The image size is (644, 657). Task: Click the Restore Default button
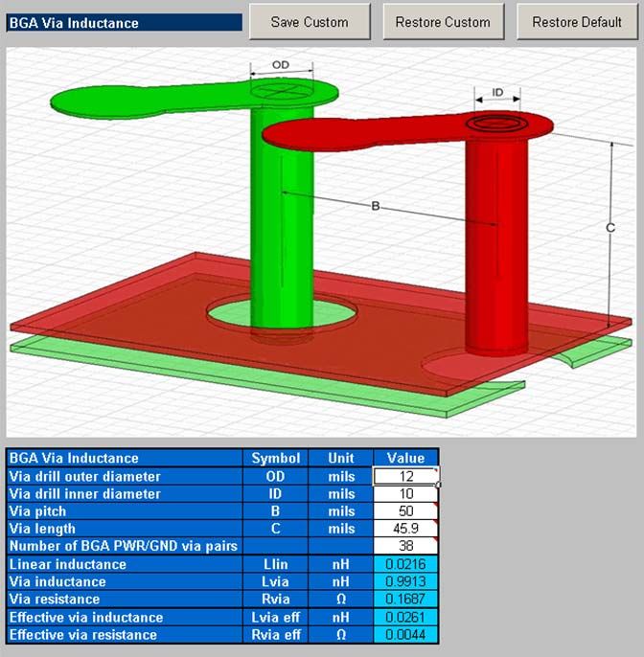click(x=577, y=22)
